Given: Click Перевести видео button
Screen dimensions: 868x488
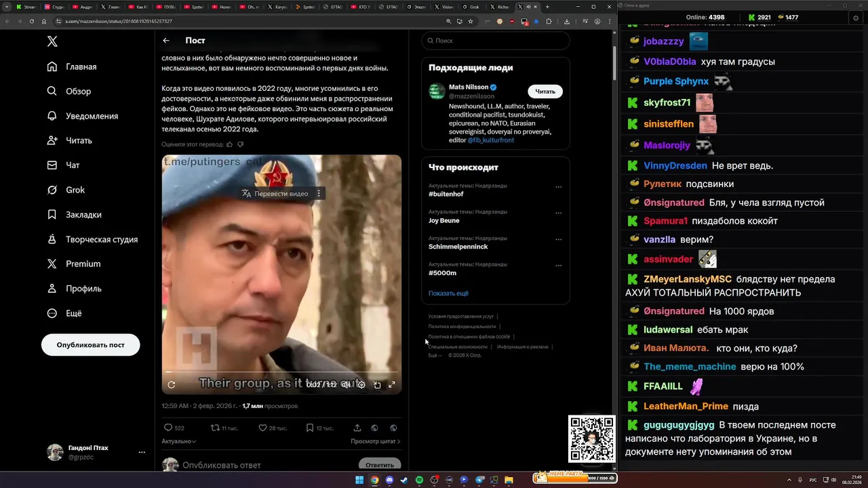Looking at the screenshot, I should coord(275,194).
